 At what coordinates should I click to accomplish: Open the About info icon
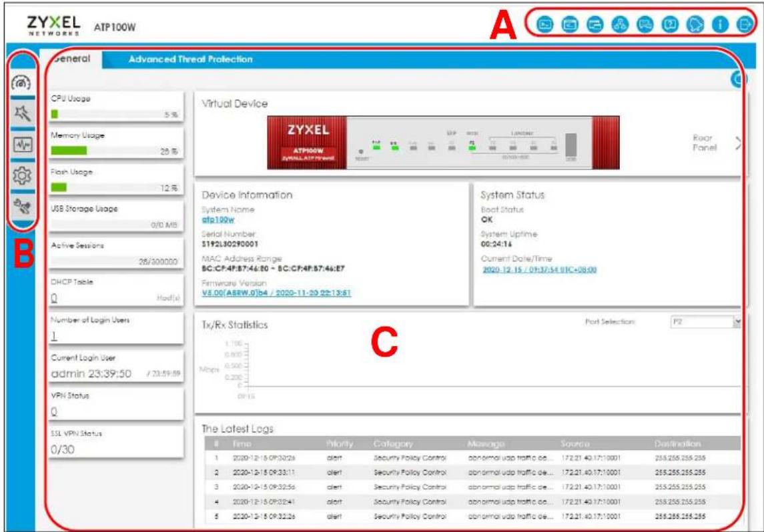click(720, 24)
